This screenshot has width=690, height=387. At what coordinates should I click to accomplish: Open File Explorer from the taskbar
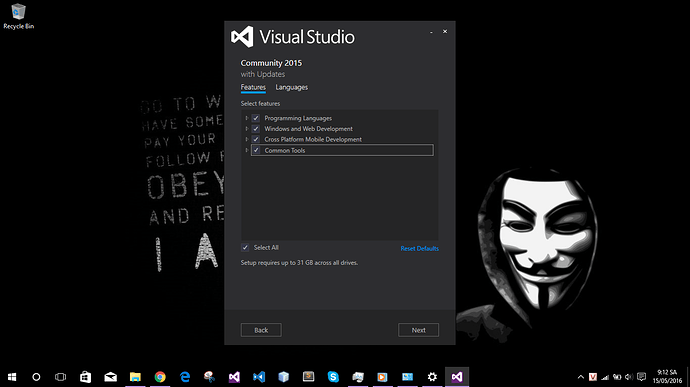(x=135, y=377)
